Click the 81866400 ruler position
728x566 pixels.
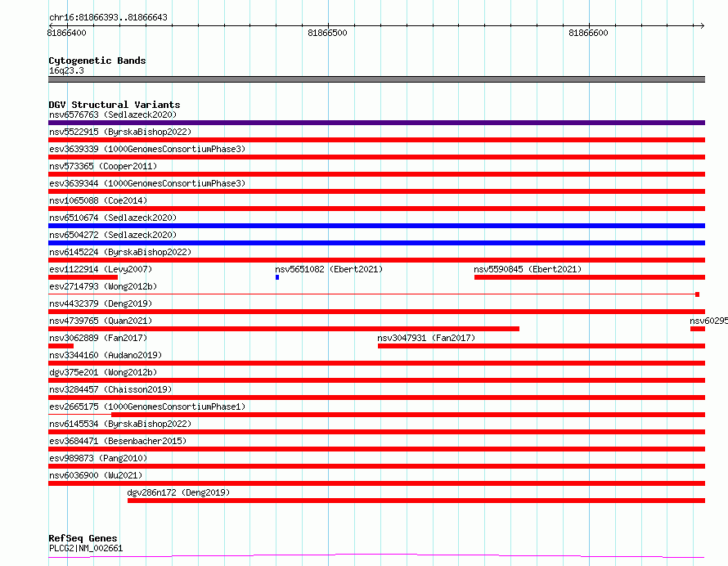[67, 33]
